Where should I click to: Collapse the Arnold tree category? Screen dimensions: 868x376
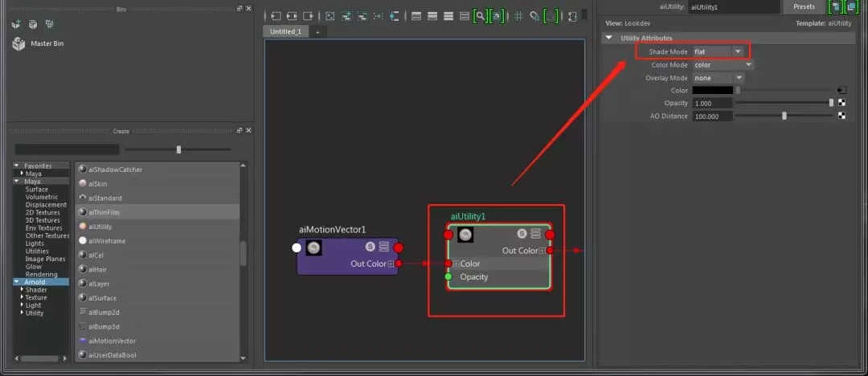[x=17, y=282]
